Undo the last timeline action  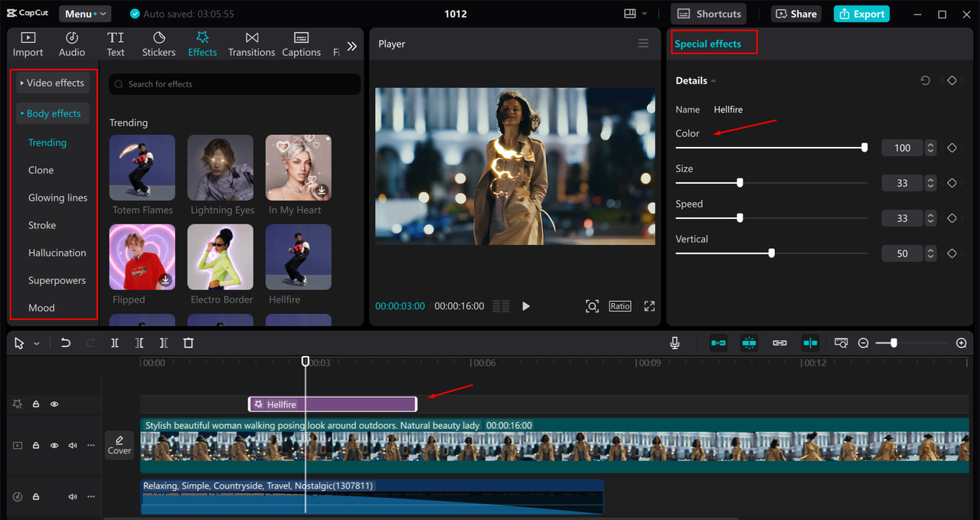[x=66, y=343]
